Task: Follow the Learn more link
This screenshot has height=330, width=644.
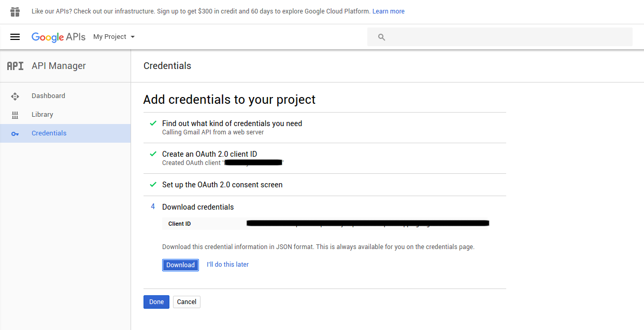Action: pos(388,11)
